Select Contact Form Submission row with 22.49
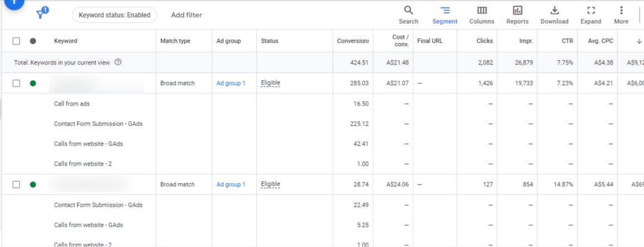This screenshot has width=644, height=247. [98, 205]
